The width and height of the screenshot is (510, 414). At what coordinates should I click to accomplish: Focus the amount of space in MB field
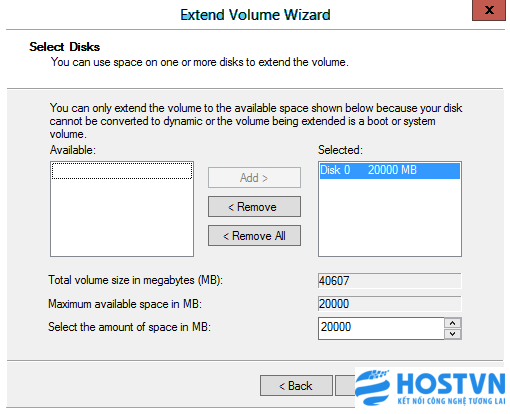(381, 328)
